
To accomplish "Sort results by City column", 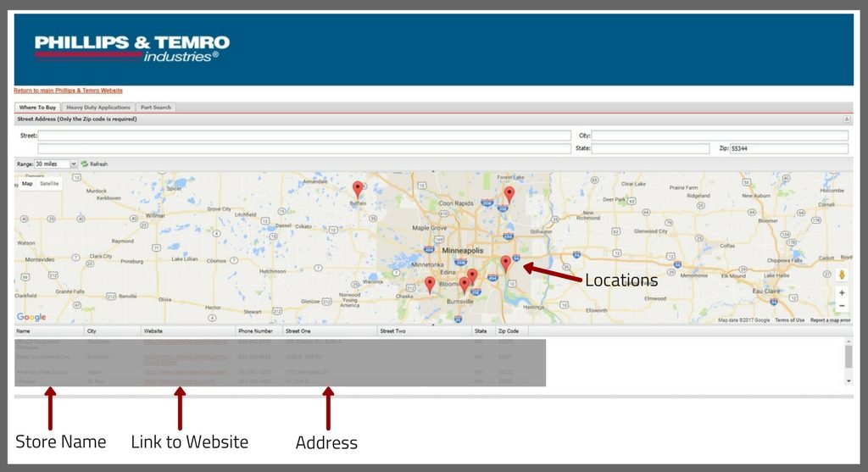I will (113, 330).
